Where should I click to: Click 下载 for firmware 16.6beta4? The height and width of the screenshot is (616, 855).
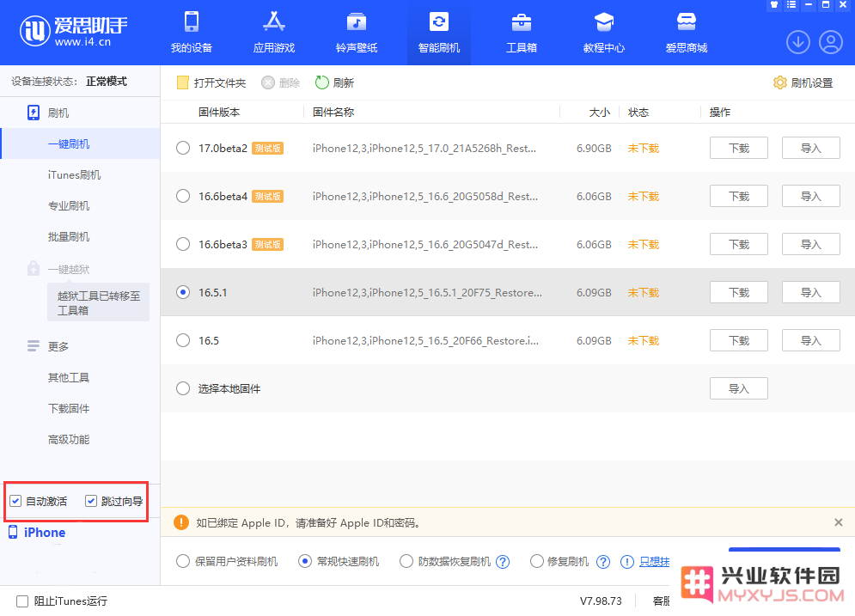point(739,196)
